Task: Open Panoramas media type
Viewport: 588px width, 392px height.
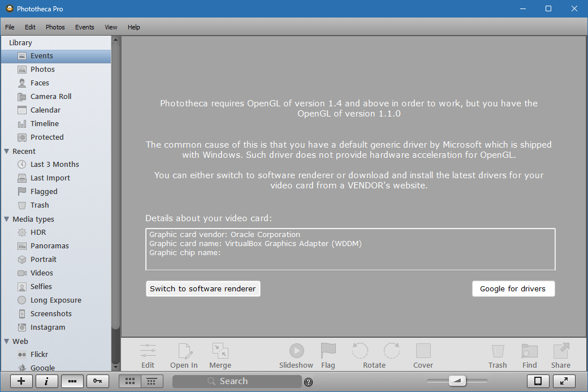Action: 56,245
